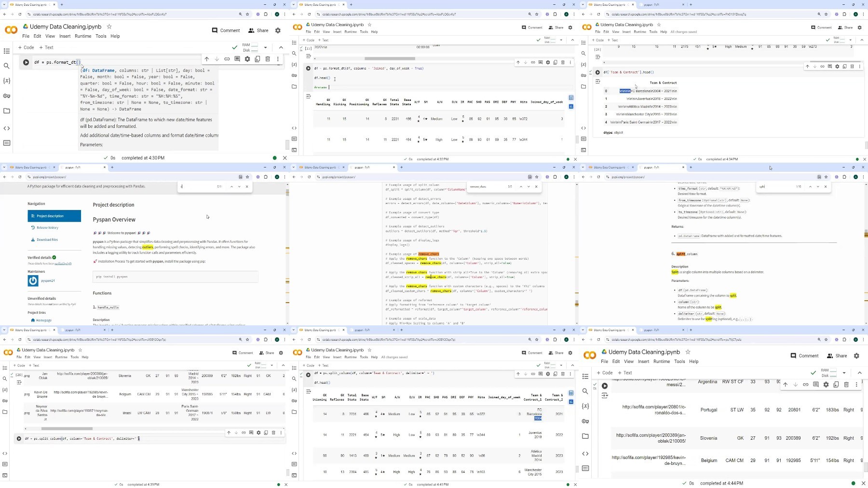Click Share button in 4:30 PM window
Image resolution: width=868 pixels, height=488 pixels.
pyautogui.click(x=258, y=30)
